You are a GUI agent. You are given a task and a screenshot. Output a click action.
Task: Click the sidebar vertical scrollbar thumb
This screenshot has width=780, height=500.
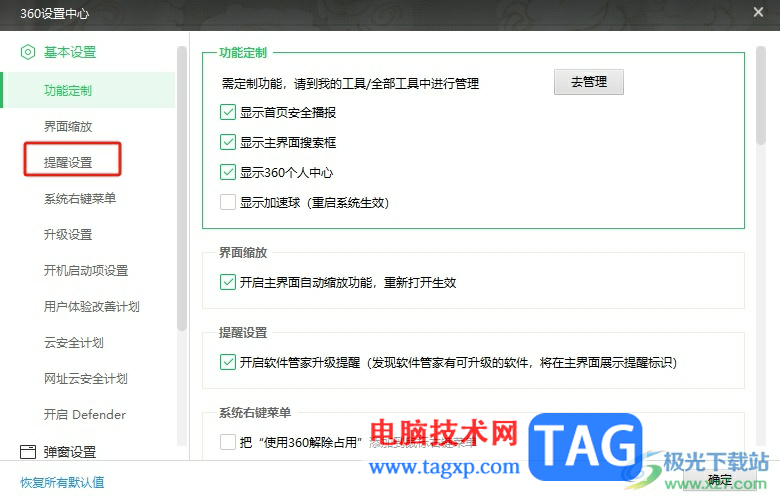click(182, 189)
